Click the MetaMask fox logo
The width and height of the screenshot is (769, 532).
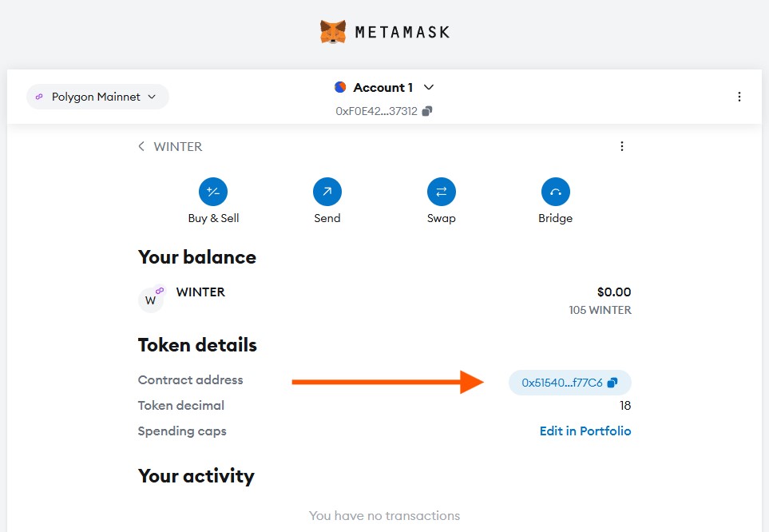(x=333, y=33)
